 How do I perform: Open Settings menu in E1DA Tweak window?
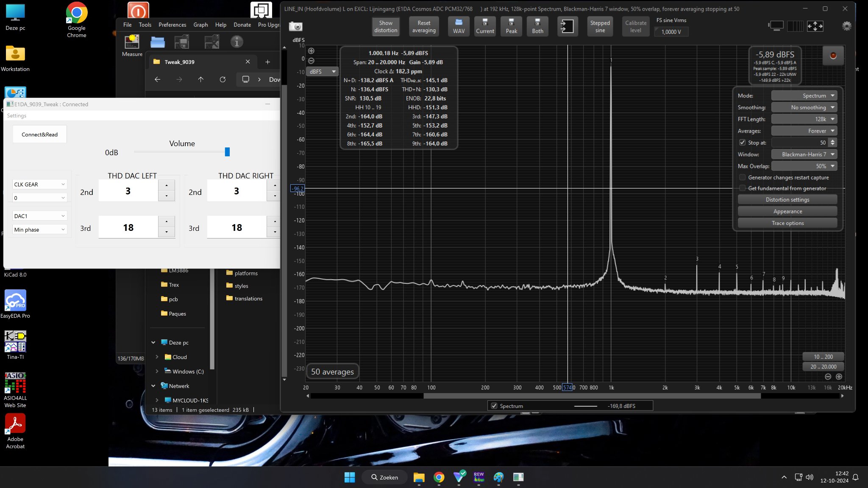click(x=17, y=116)
